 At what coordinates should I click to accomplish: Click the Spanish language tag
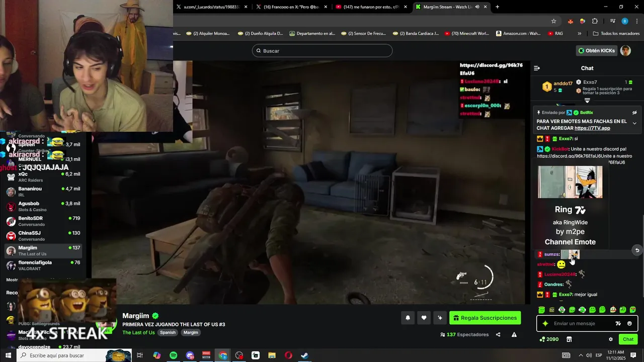click(x=168, y=332)
